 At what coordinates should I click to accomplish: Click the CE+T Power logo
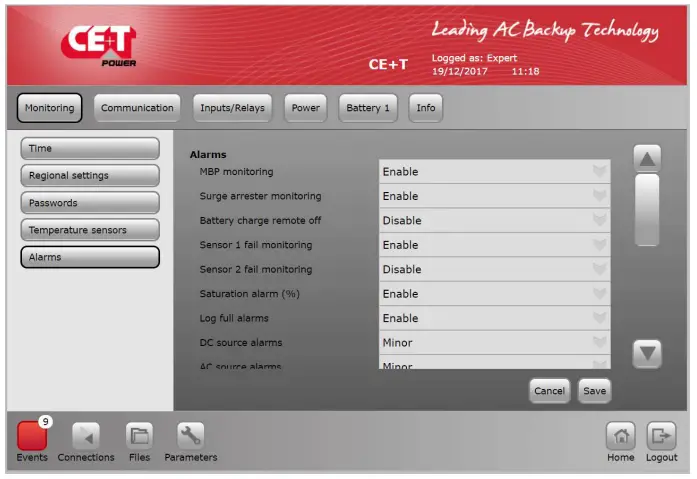pyautogui.click(x=99, y=45)
